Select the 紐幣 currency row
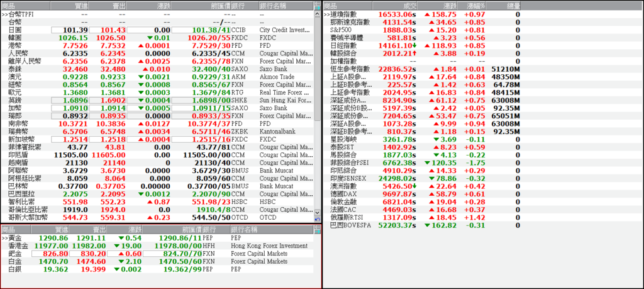 click(x=157, y=85)
